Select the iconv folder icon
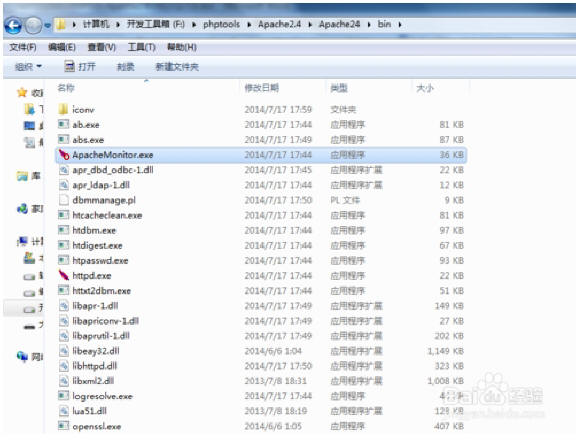The image size is (576, 447). click(x=63, y=109)
